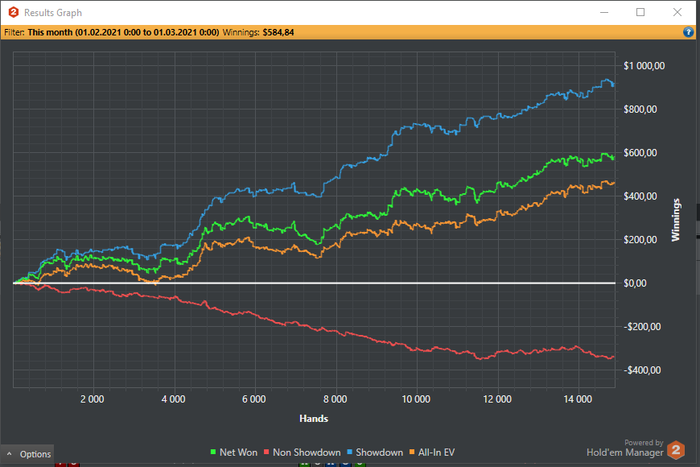Click the Hold'em Manager 2 title icon
This screenshot has height=467, width=700.
tap(13, 13)
